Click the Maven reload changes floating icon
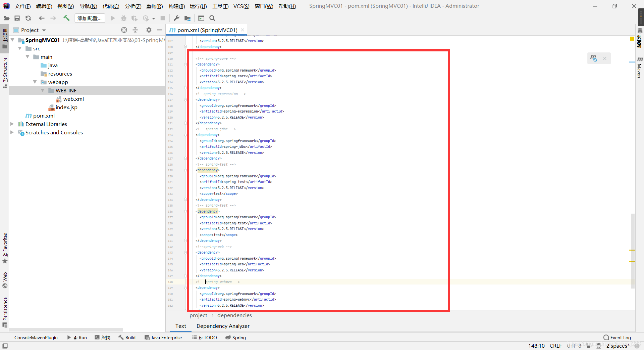The width and height of the screenshot is (644, 350). point(594,58)
